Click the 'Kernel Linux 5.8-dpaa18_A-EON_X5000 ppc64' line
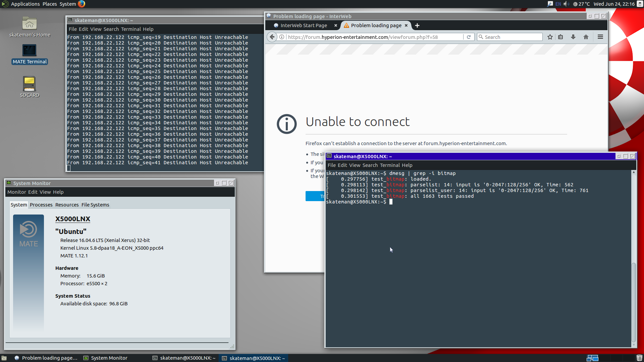 [x=112, y=248]
